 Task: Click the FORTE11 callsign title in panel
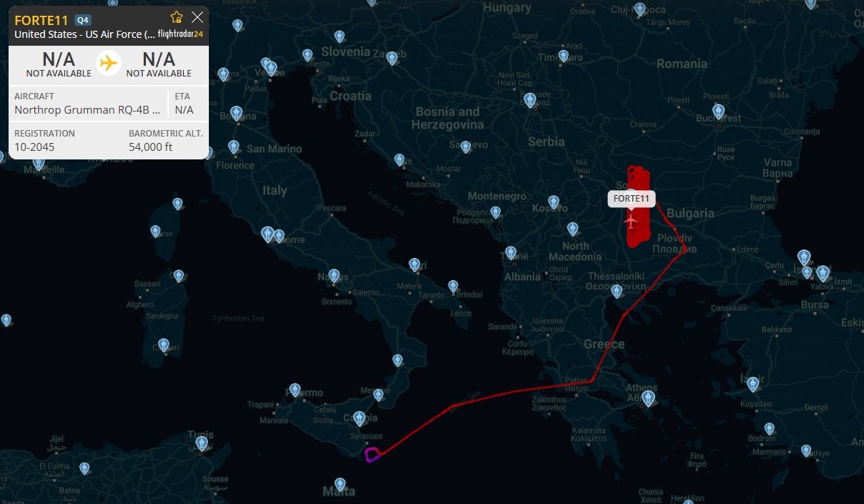(41, 20)
